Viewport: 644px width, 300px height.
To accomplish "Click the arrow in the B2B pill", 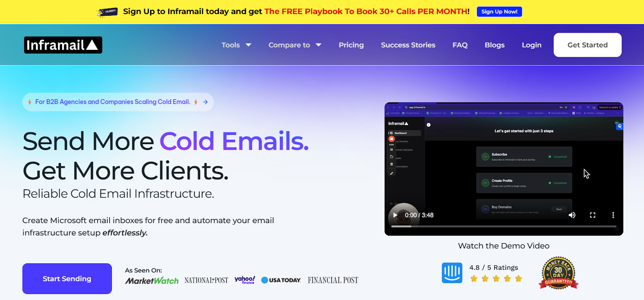I will pos(205,102).
